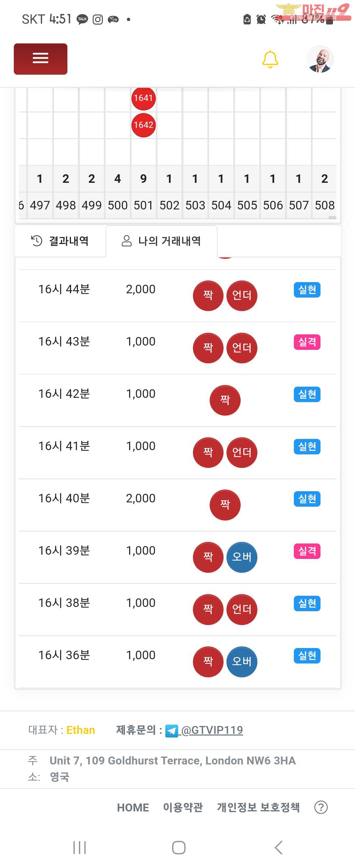This screenshot has width=355, height=868.
Task: Open the 개인정보 보호정책 link
Action: 258,808
